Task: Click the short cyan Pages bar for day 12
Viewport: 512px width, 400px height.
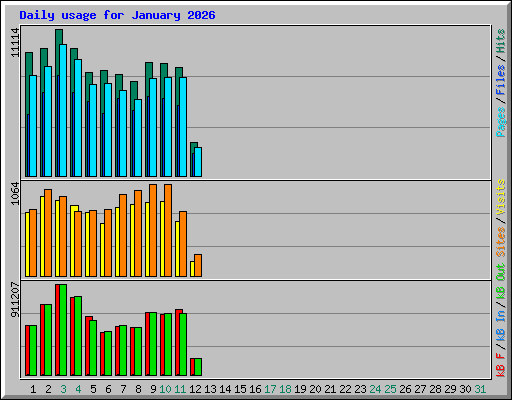Action: [198, 162]
